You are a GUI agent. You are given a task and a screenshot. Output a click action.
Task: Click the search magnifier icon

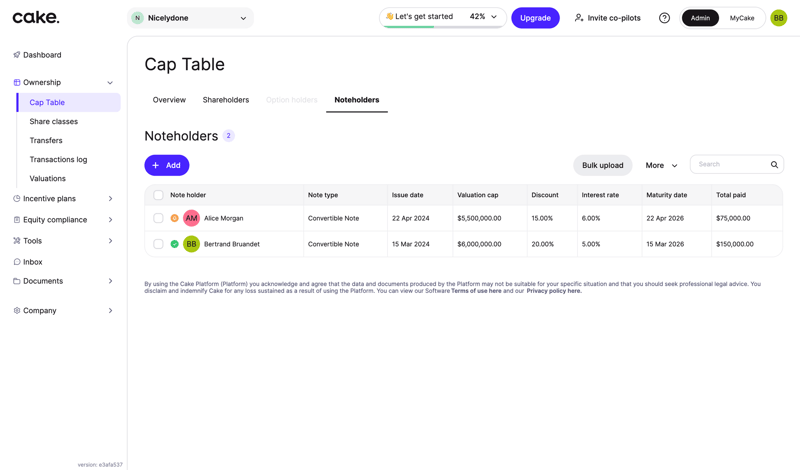point(774,165)
